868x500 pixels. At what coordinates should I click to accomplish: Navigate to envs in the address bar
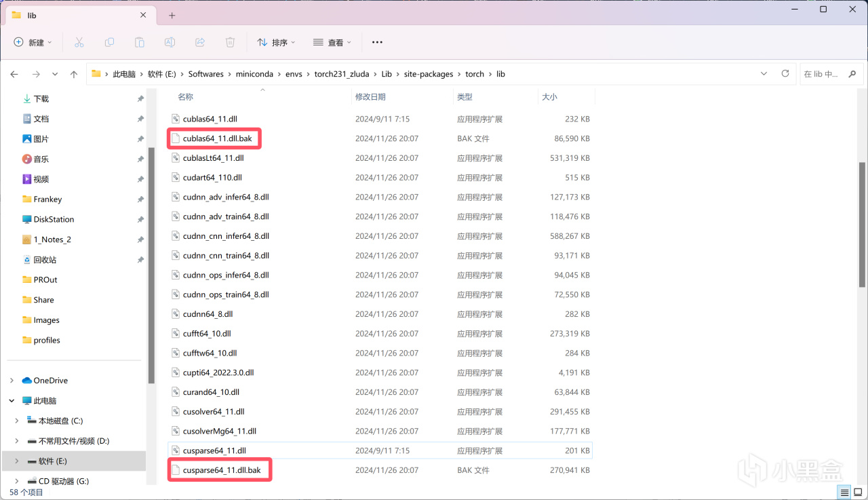click(x=294, y=74)
